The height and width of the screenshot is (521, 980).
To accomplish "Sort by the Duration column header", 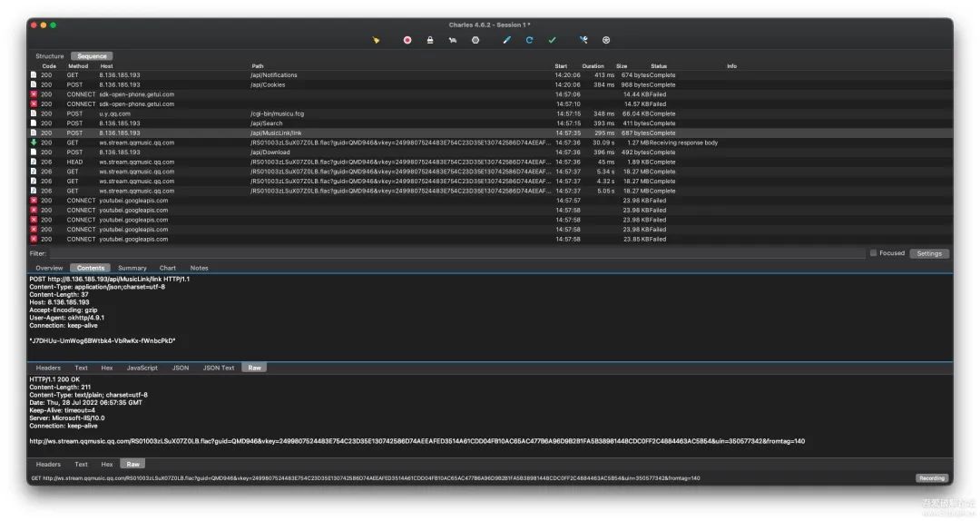I will tap(593, 66).
